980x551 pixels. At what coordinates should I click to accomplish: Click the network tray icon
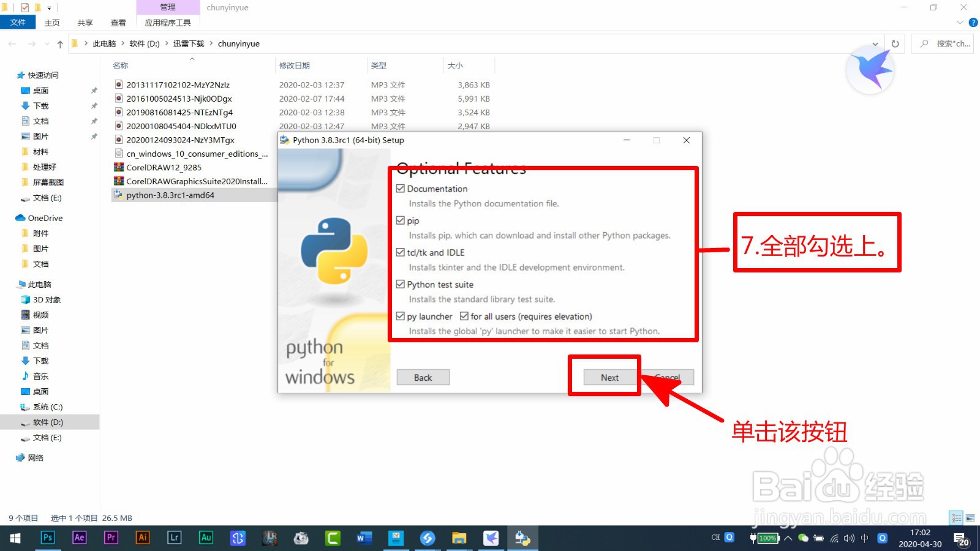[x=834, y=538]
